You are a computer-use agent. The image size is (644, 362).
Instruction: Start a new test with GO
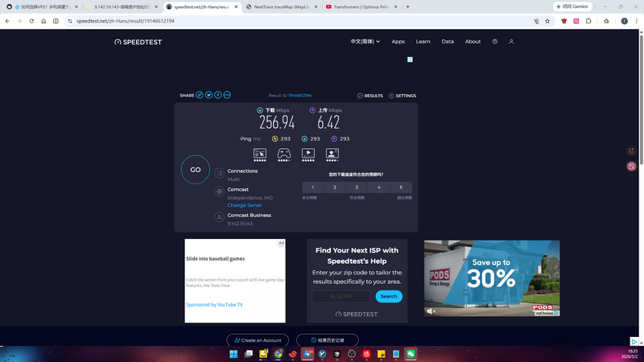196,170
